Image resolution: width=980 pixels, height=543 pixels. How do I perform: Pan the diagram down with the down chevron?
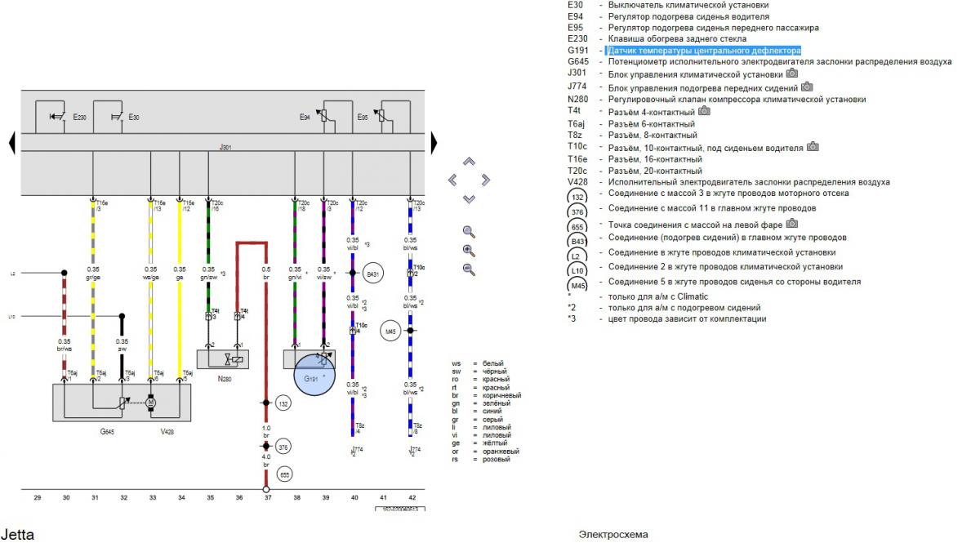click(x=469, y=198)
